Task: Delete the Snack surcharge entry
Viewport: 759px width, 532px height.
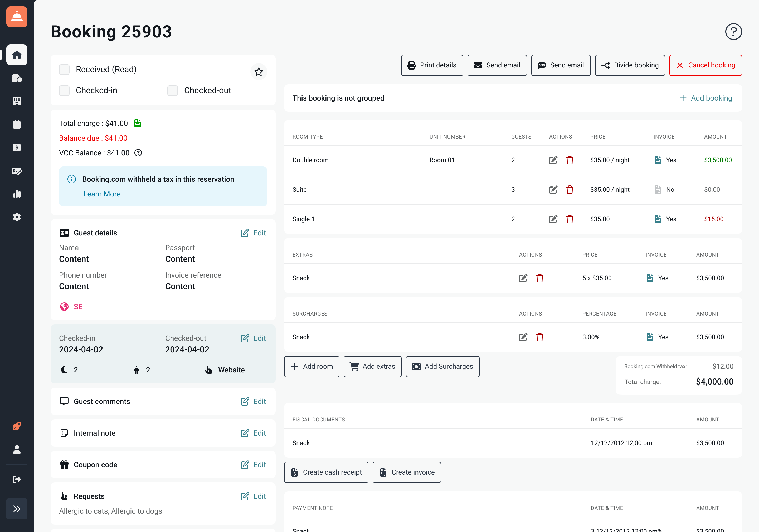Action: tap(539, 337)
